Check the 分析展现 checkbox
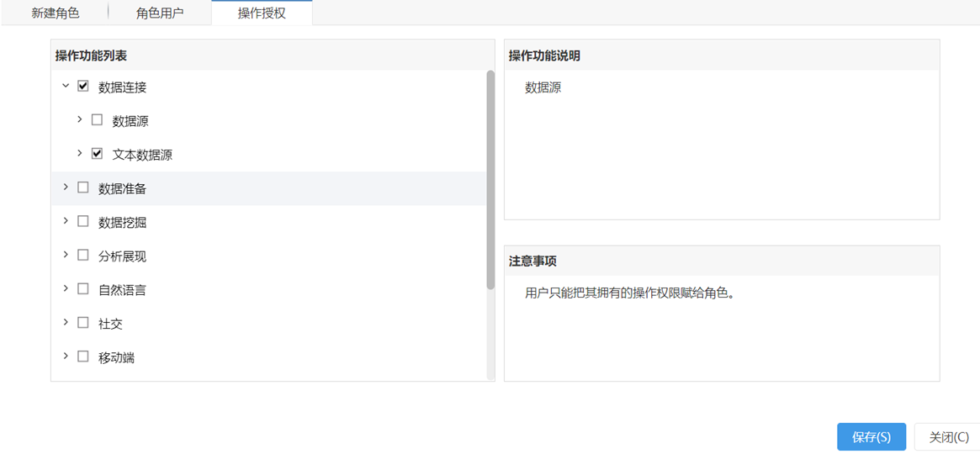 82,255
